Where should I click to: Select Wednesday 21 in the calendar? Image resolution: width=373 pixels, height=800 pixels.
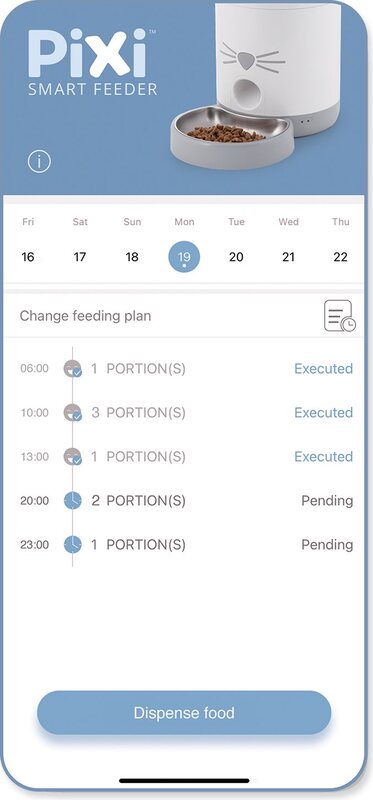coord(288,257)
